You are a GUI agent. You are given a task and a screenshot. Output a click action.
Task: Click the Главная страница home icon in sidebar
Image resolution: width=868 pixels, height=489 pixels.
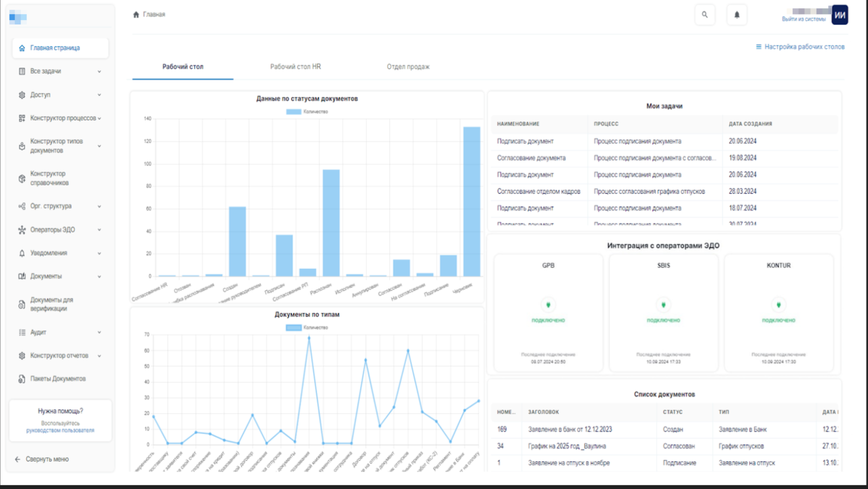(x=22, y=48)
